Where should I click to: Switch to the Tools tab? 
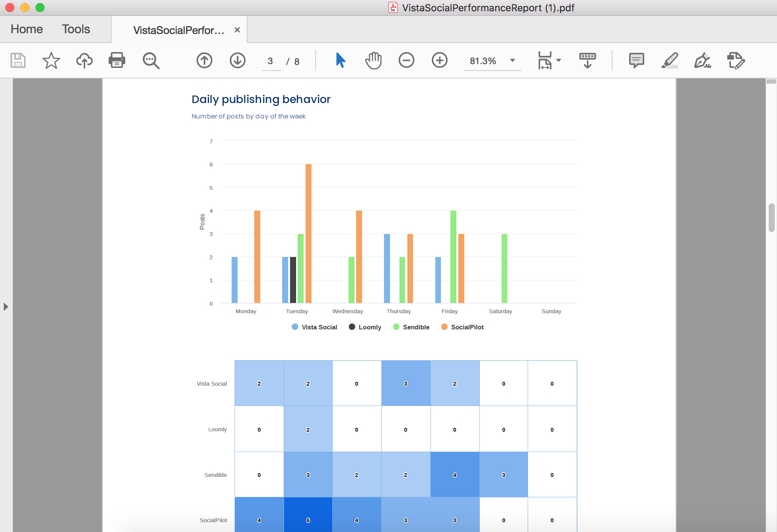coord(76,29)
